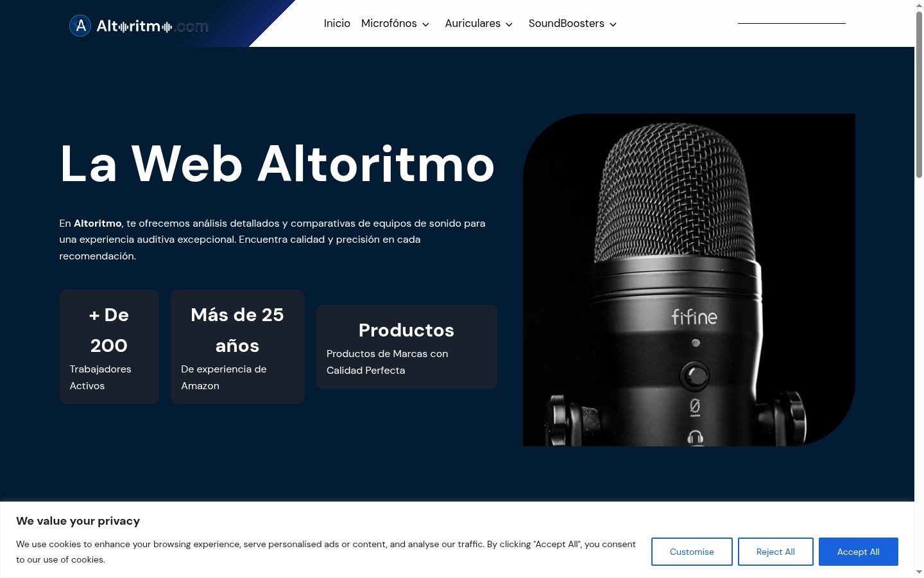Click the Productos card heading
This screenshot has height=578, width=924.
pyautogui.click(x=406, y=330)
